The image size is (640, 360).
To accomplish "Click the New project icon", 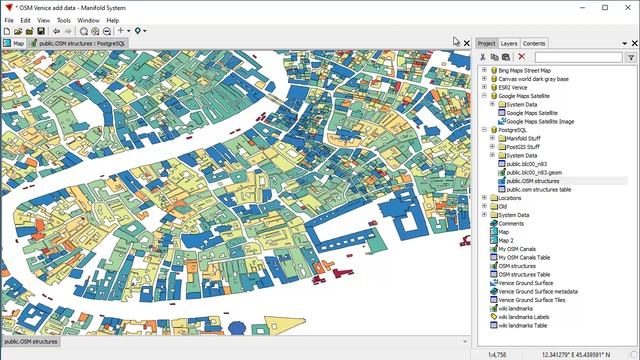I will point(7,31).
